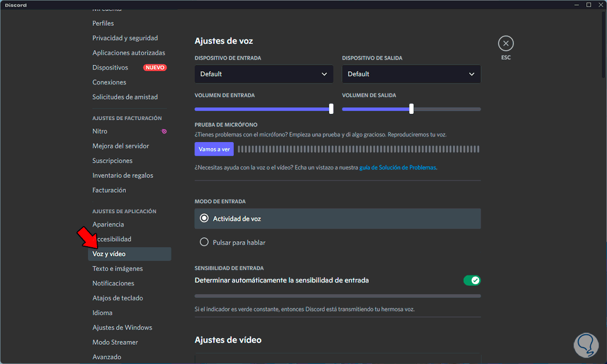Click the Volumen de salida slider handle
Viewport: 607px width, 364px height.
(x=411, y=109)
